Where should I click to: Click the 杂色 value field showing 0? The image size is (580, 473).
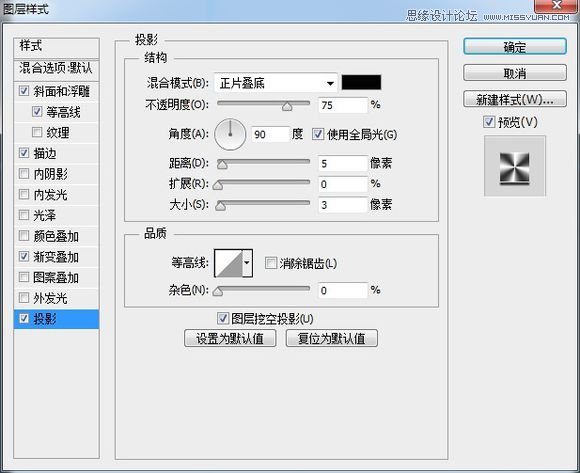click(x=343, y=290)
